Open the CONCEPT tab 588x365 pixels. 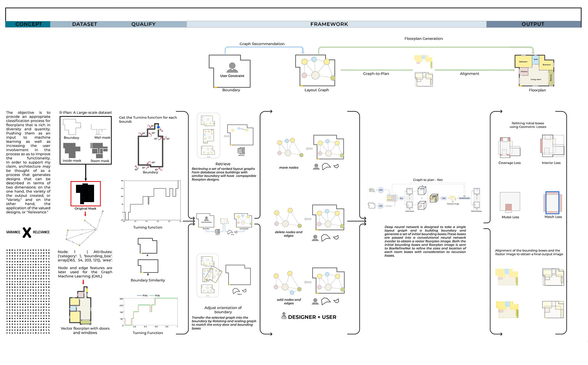28,24
